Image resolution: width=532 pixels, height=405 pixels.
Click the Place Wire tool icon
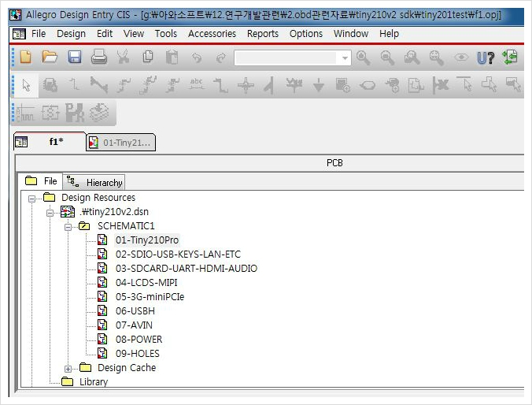click(x=74, y=84)
